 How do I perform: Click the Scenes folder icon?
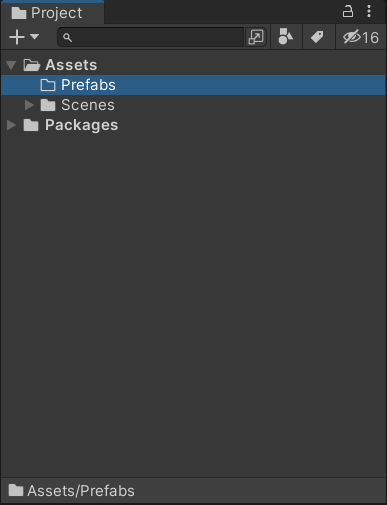coord(48,105)
